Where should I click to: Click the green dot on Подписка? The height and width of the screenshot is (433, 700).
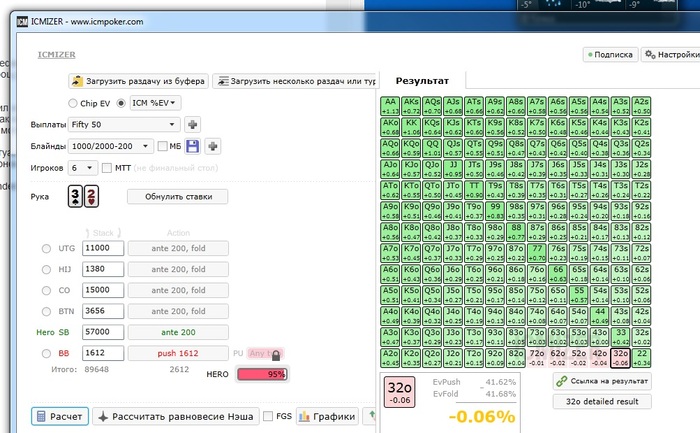tap(590, 55)
